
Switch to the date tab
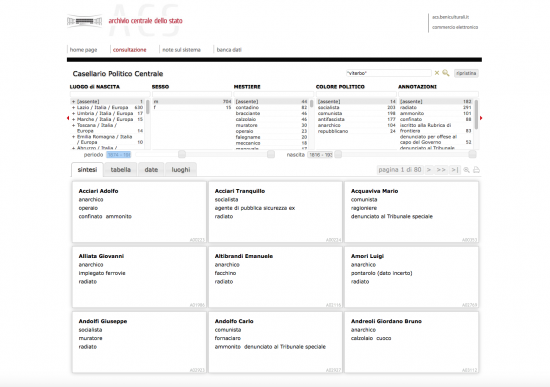coord(151,169)
